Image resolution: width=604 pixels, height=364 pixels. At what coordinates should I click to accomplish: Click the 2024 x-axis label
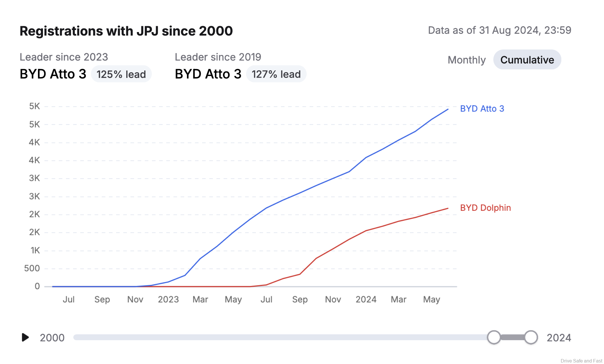click(x=366, y=300)
